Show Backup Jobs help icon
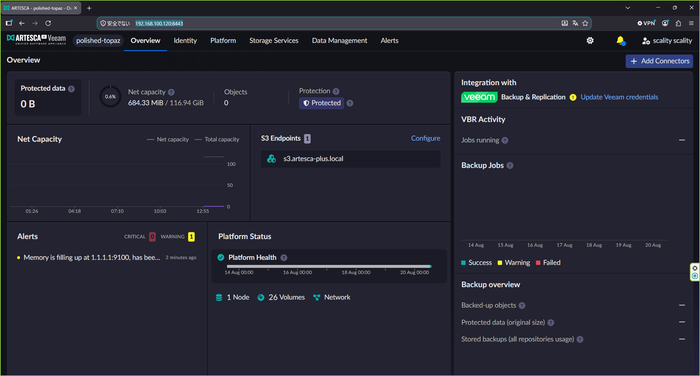The image size is (700, 376). pos(510,166)
